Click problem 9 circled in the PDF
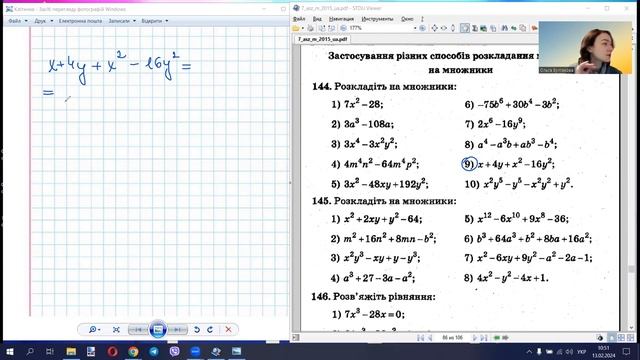The image size is (640, 360). 469,164
